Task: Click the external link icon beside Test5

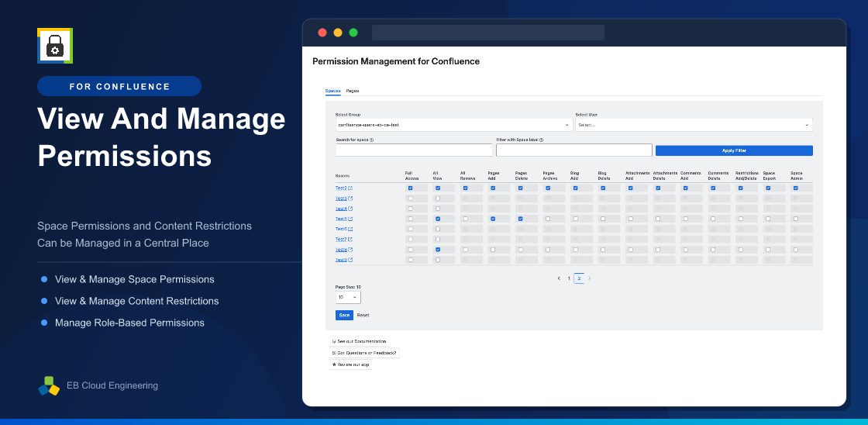Action: pos(350,219)
